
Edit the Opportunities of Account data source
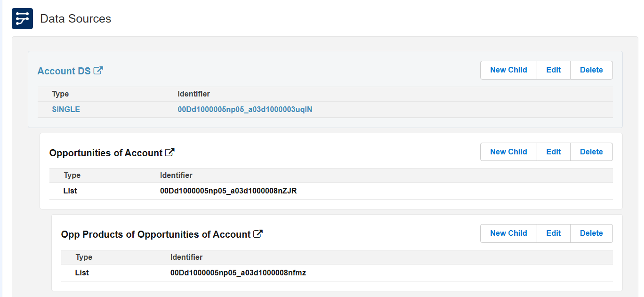click(553, 152)
